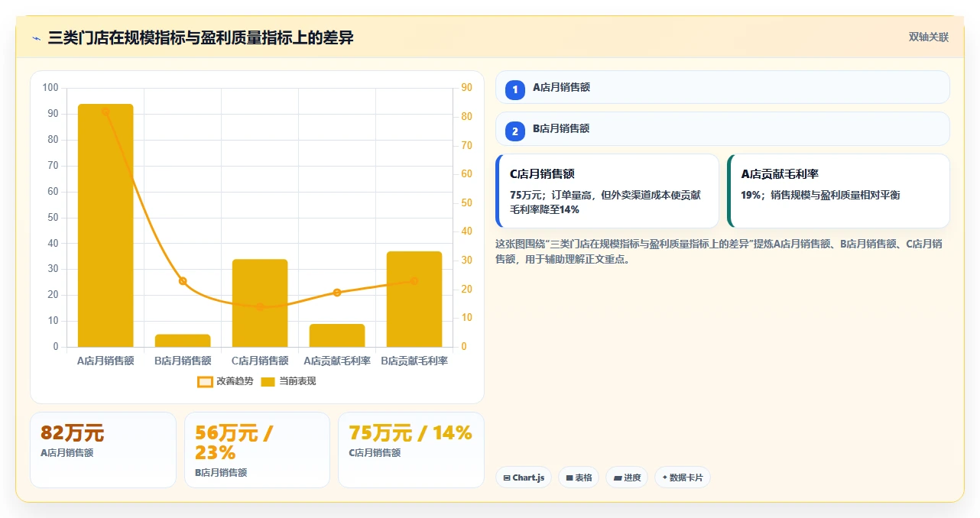Click the 75万元 / 14% stat card
The height and width of the screenshot is (518, 980).
pos(411,450)
